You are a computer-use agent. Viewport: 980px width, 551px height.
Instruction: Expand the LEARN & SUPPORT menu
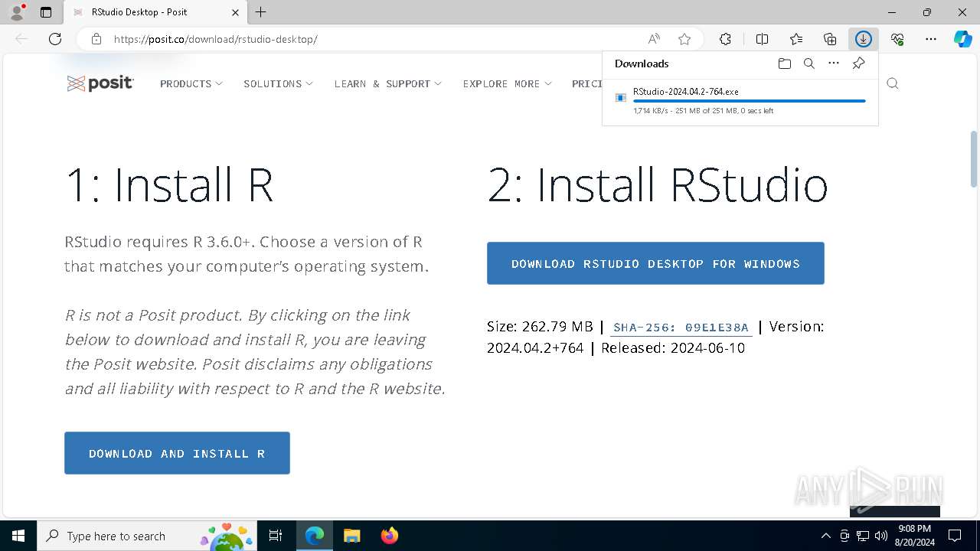[387, 83]
